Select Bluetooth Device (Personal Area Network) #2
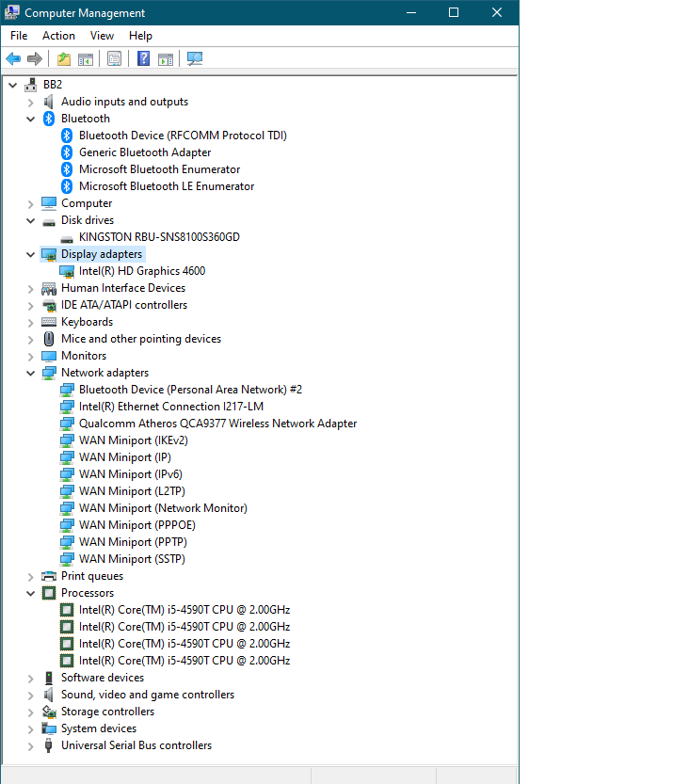 (190, 390)
